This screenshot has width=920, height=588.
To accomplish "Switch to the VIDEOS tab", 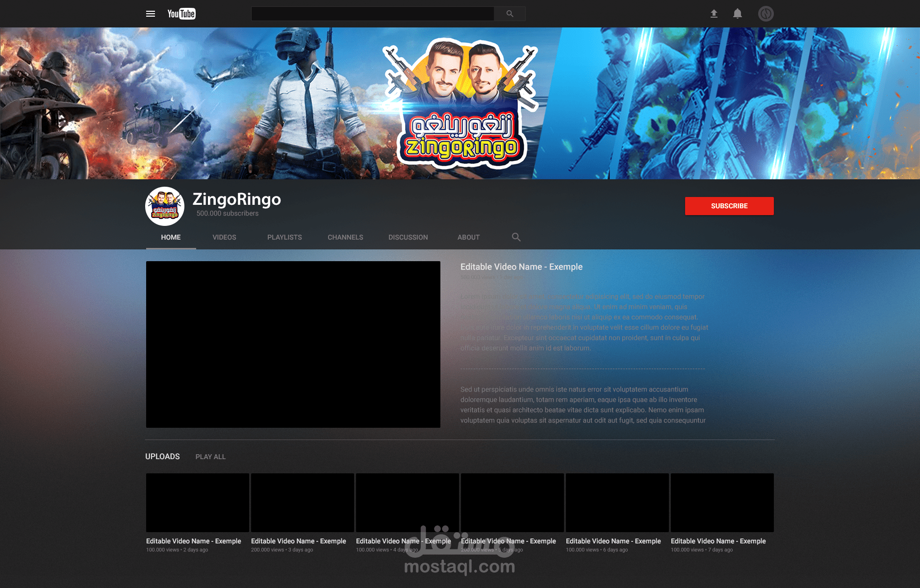I will 224,237.
